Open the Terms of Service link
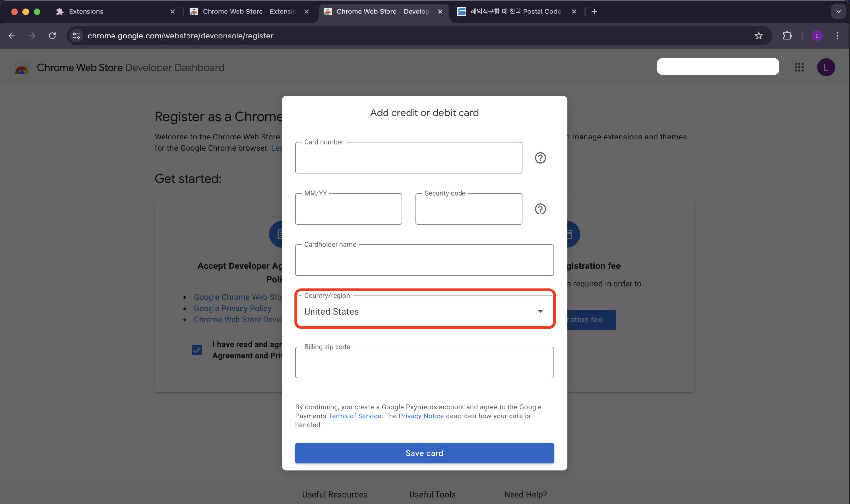This screenshot has height=504, width=850. point(354,416)
